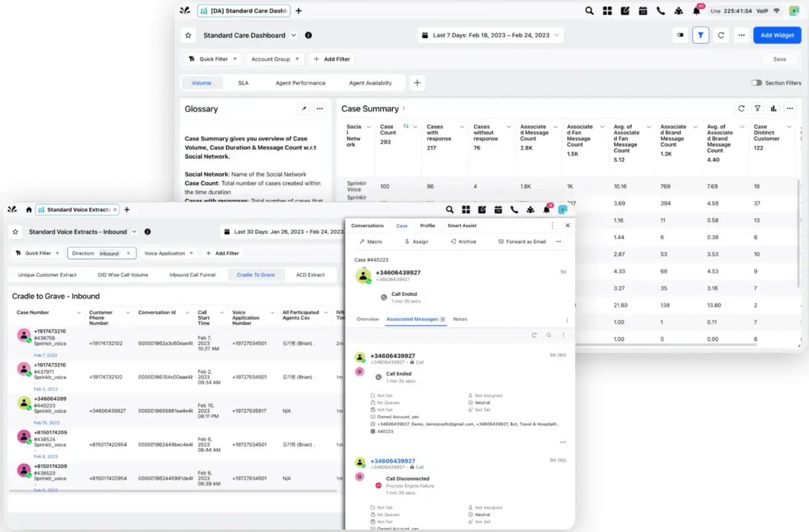Open the notifications bell icon
This screenshot has width=809, height=532.
pos(697,10)
